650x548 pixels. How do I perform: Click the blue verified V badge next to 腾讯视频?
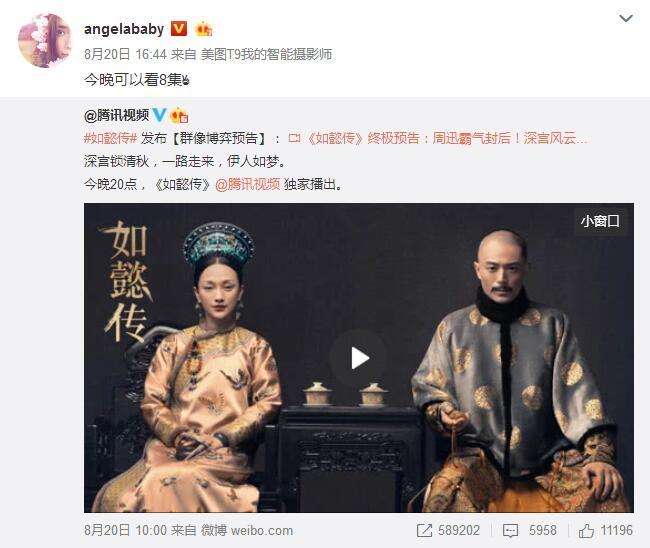(160, 115)
